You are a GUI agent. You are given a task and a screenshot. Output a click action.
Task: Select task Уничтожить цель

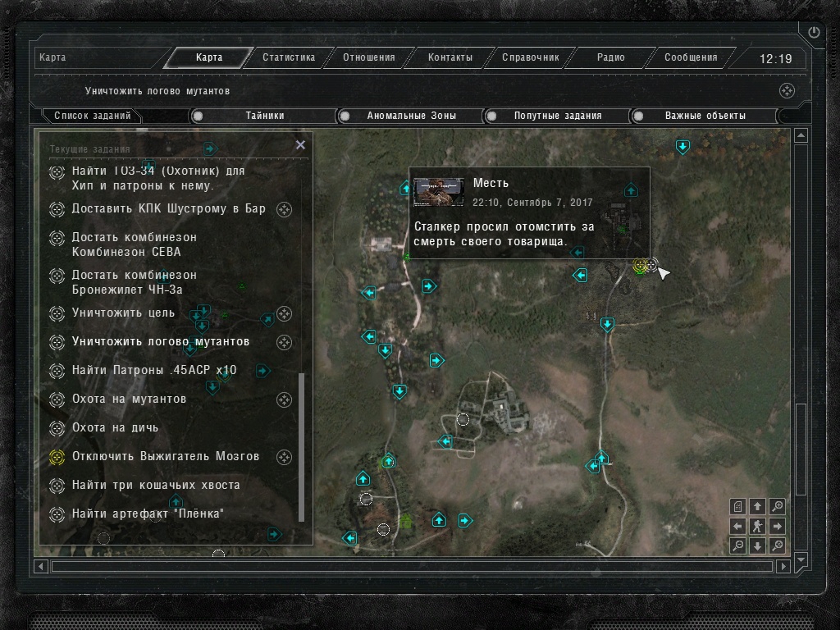click(x=123, y=313)
